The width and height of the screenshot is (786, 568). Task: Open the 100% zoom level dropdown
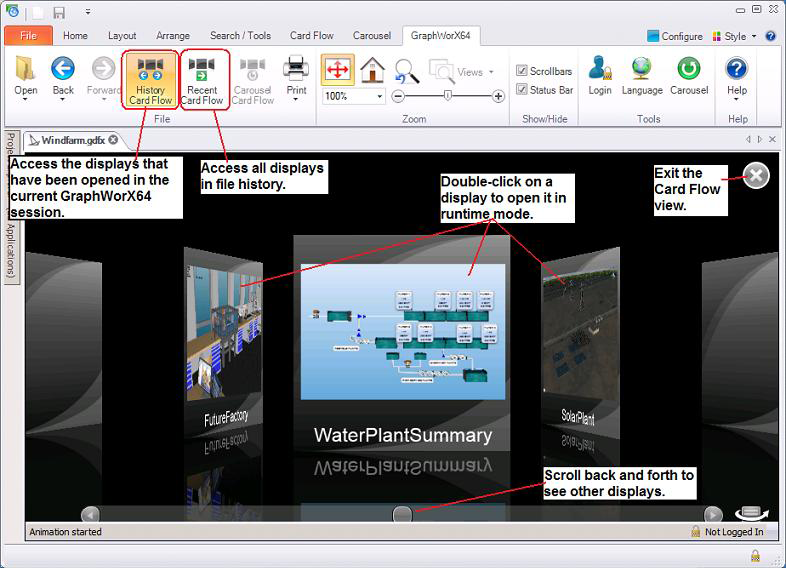380,97
